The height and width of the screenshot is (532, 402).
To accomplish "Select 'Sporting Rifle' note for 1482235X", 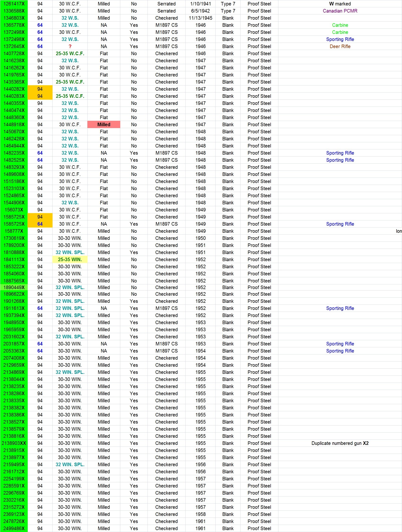I will pos(340,153).
